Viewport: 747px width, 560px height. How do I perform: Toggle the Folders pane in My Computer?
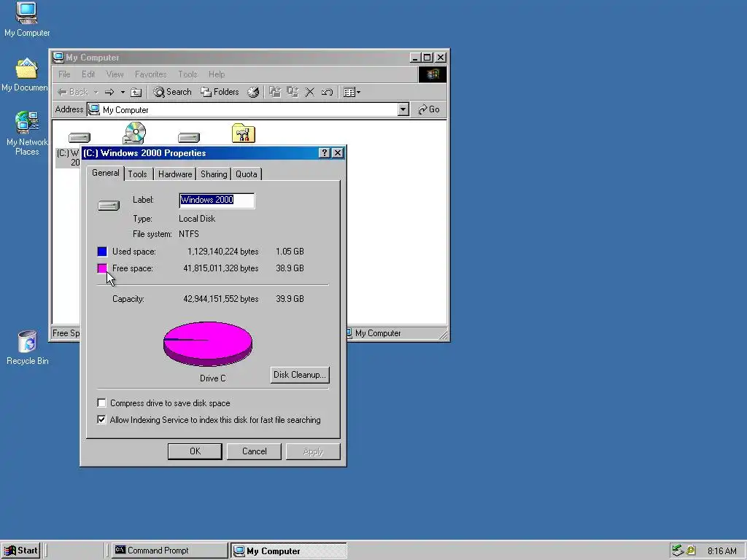(220, 92)
